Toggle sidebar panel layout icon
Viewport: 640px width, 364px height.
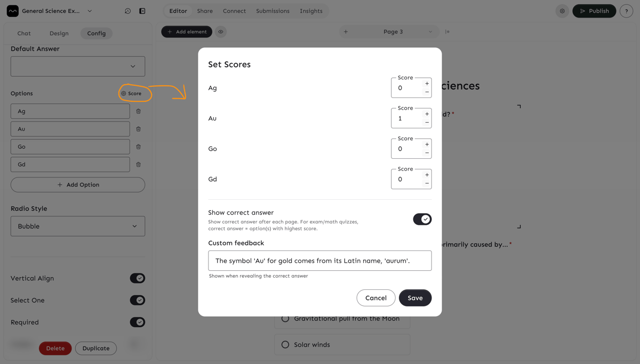tap(142, 11)
